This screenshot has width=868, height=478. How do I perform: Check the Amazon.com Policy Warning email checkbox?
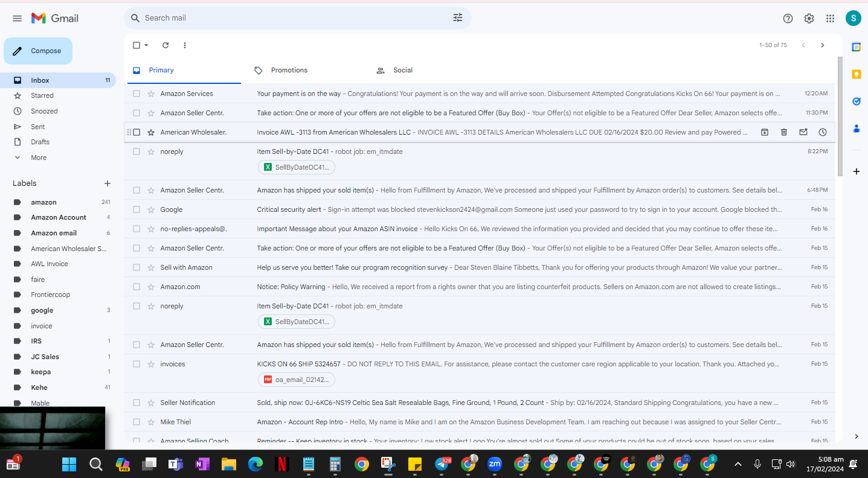137,287
